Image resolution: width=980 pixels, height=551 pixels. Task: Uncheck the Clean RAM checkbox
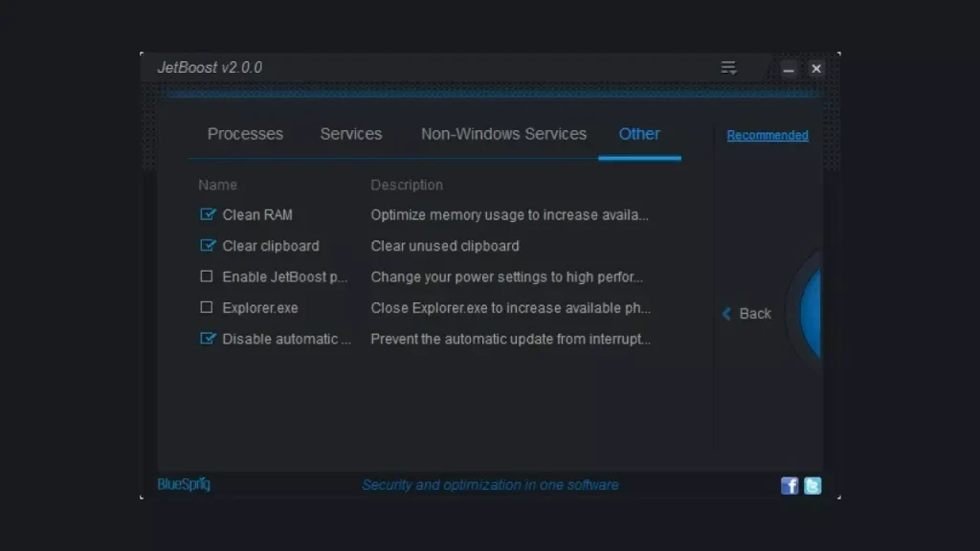(208, 214)
